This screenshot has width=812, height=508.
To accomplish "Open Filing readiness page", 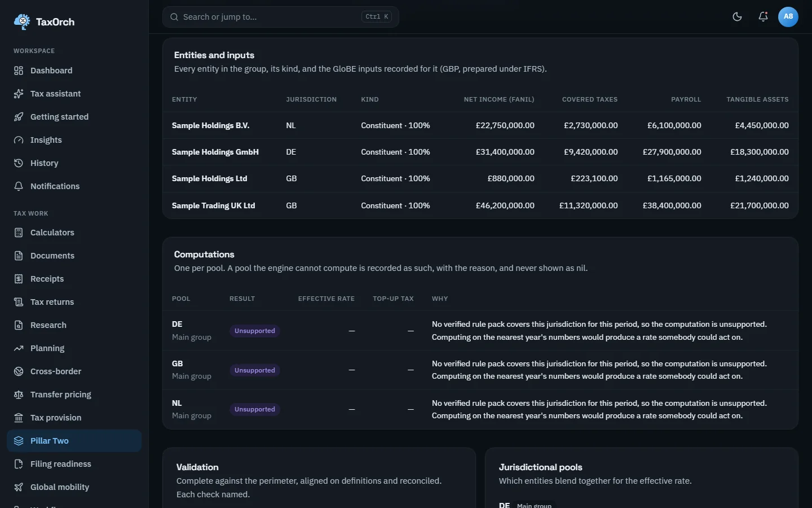I will [74, 464].
